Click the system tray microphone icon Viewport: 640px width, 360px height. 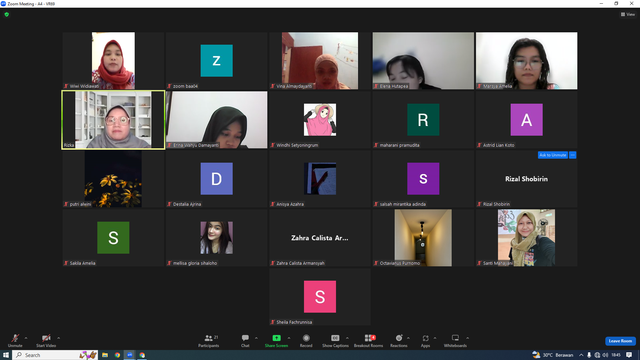[589, 355]
